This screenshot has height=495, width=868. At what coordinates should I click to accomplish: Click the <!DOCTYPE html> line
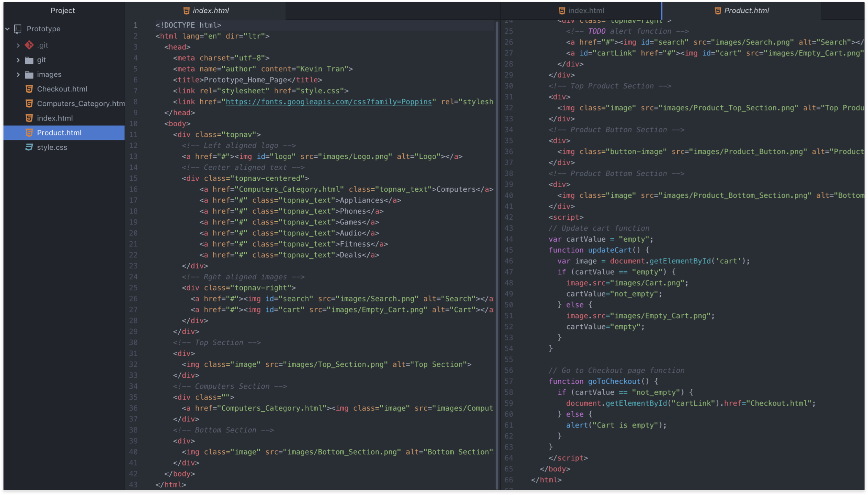188,25
